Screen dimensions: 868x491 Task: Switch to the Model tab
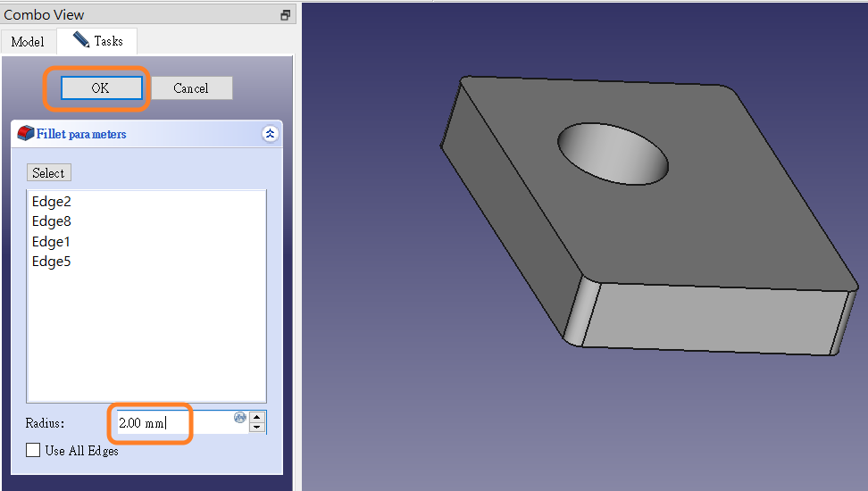pyautogui.click(x=28, y=42)
